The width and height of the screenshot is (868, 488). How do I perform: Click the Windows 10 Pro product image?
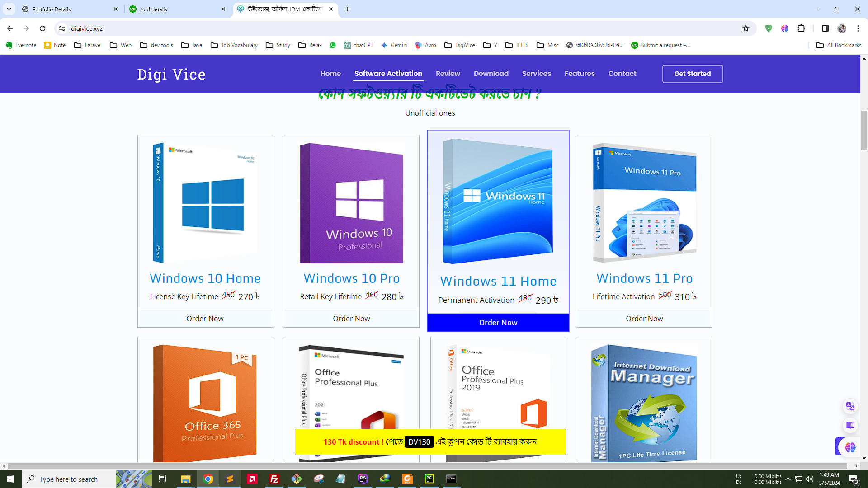(x=351, y=203)
